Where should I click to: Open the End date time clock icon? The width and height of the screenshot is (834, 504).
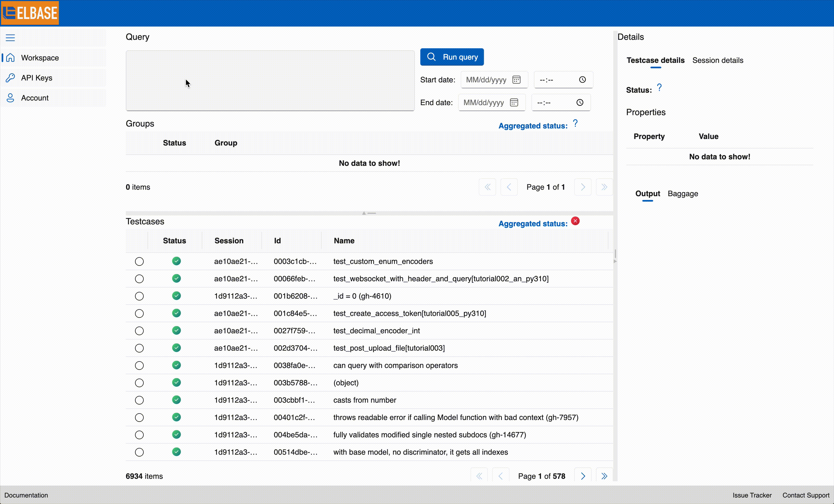coord(580,102)
